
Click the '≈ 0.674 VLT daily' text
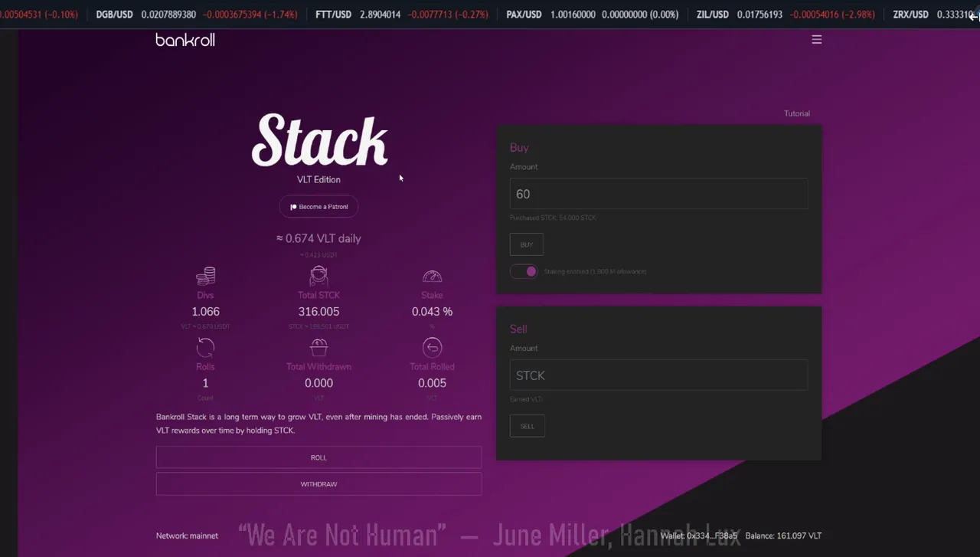318,238
